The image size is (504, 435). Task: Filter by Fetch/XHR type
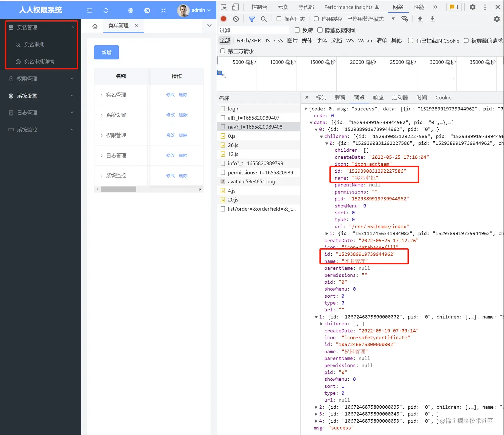pos(249,40)
